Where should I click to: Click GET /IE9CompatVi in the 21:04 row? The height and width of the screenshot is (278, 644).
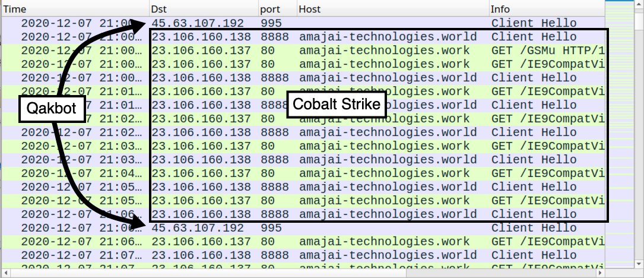coord(548,173)
